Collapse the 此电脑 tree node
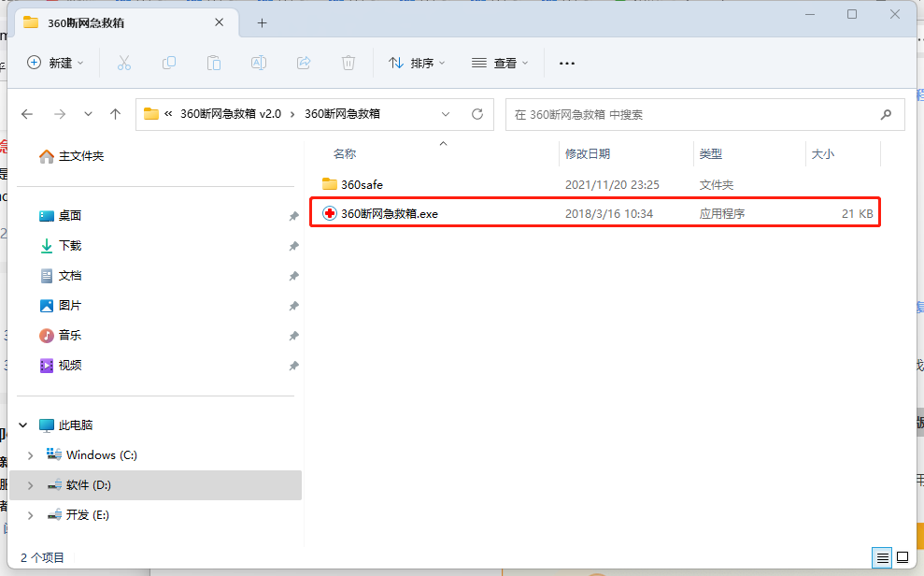 (x=23, y=425)
